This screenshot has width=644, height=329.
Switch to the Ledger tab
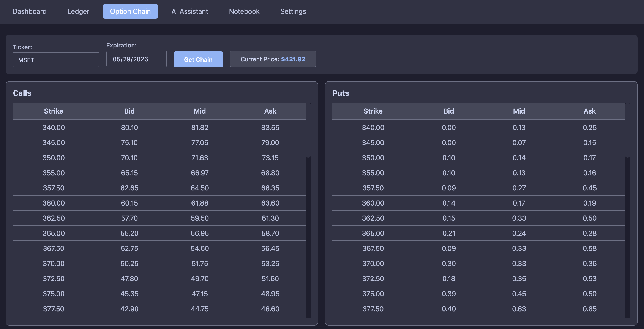pos(78,11)
